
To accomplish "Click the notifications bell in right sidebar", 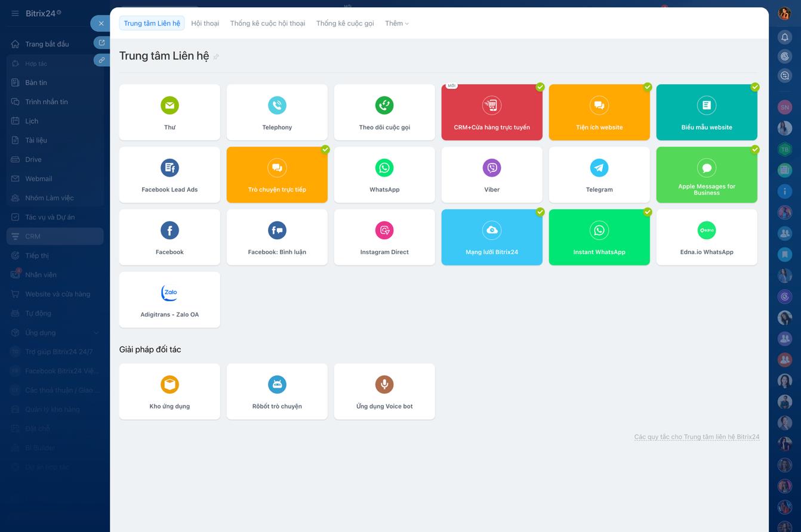I will 785,37.
